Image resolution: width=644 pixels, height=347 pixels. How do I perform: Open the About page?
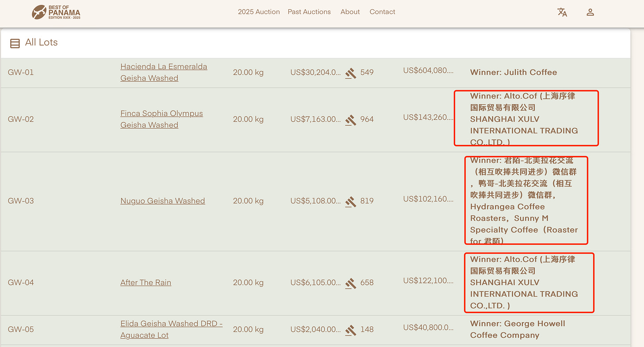(350, 12)
